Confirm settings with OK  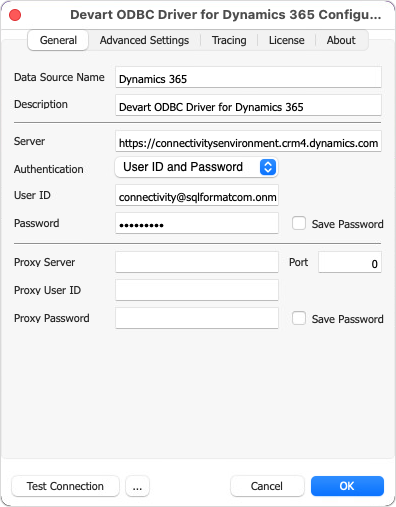click(x=347, y=486)
